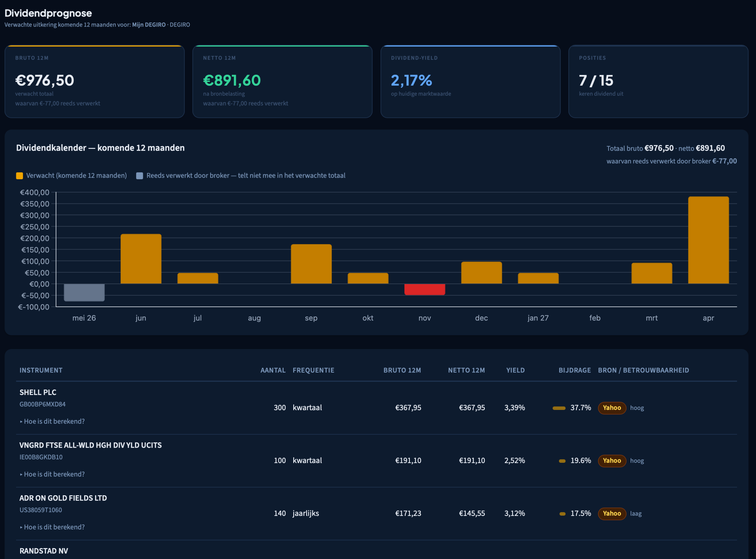The width and height of the screenshot is (756, 559).
Task: Click the orange bar for dec
Action: (x=482, y=273)
